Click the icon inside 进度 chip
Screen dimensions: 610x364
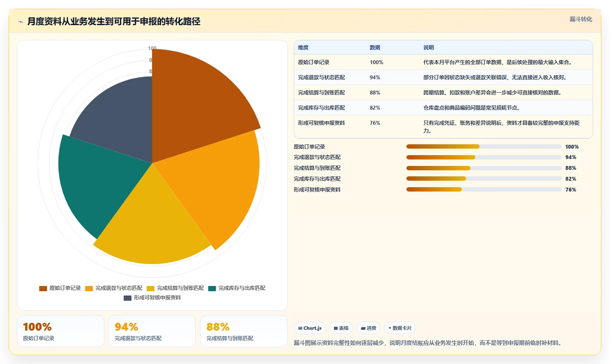pyautogui.click(x=363, y=328)
